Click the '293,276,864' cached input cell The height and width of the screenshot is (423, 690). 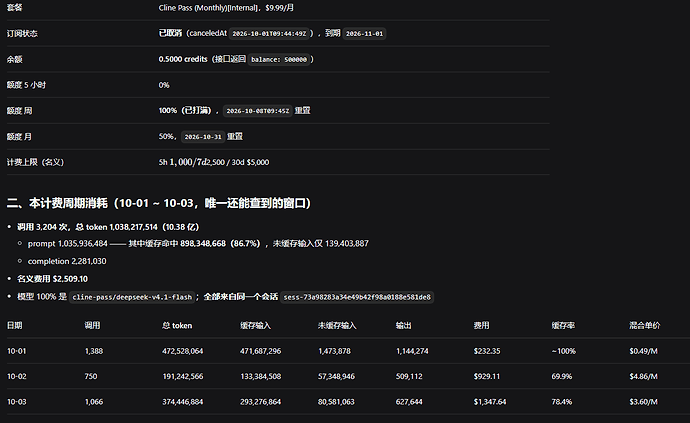click(x=261, y=402)
